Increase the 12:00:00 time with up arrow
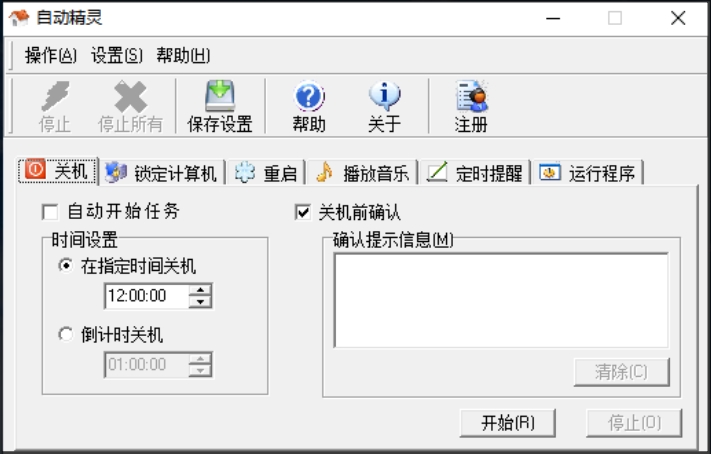Screen dimensions: 711x454 (200, 290)
